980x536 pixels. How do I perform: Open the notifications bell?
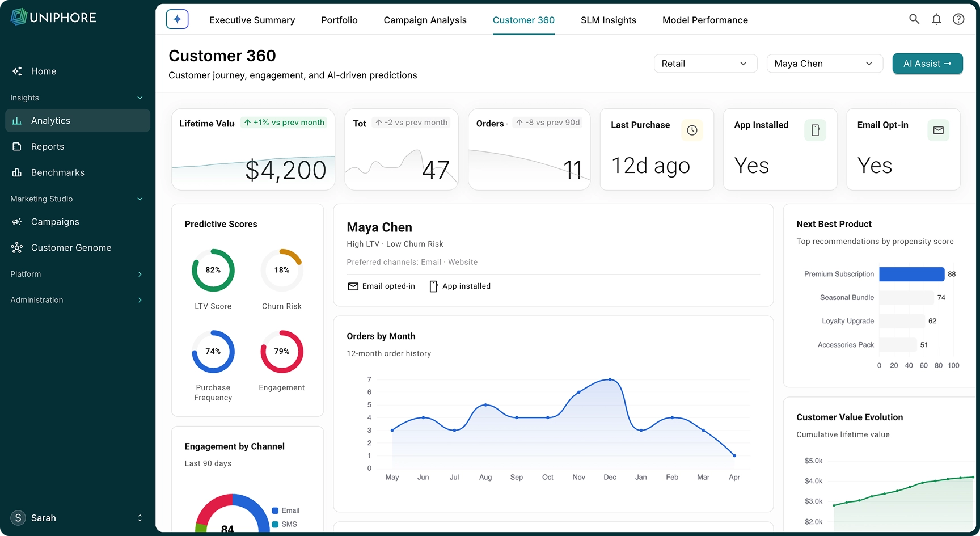936,19
